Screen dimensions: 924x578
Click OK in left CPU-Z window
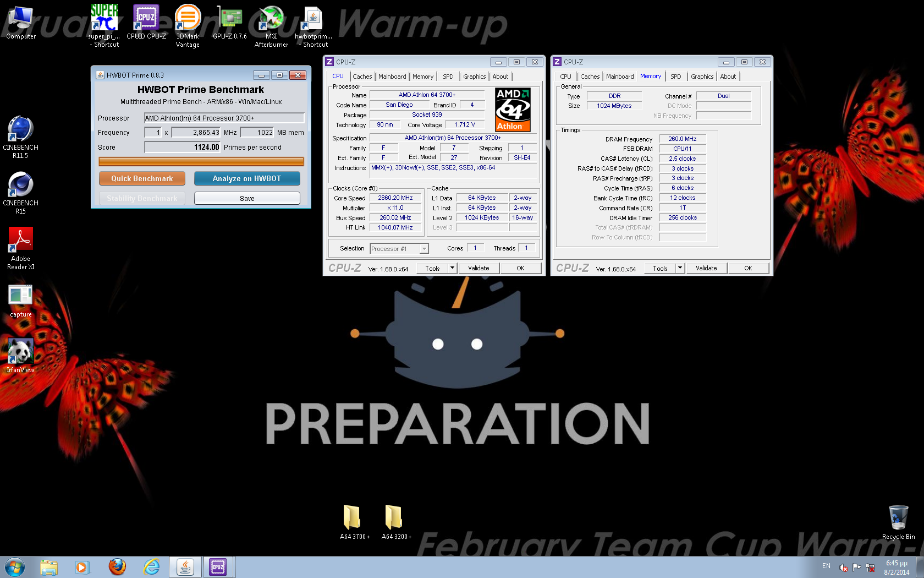point(520,268)
